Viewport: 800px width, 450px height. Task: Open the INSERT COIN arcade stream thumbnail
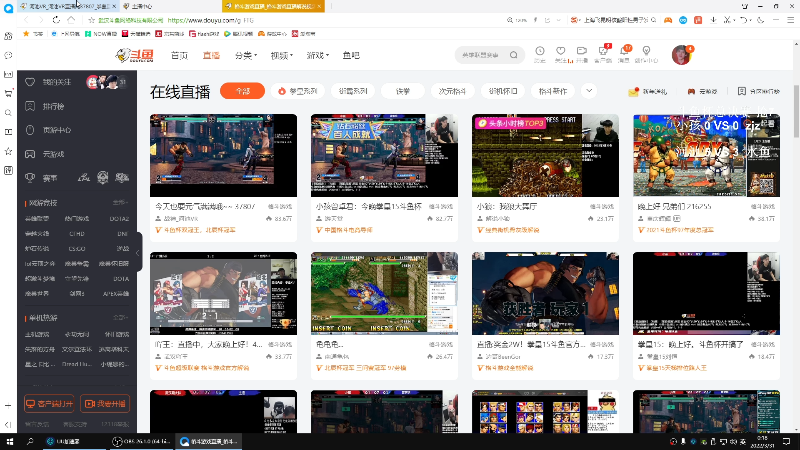384,293
